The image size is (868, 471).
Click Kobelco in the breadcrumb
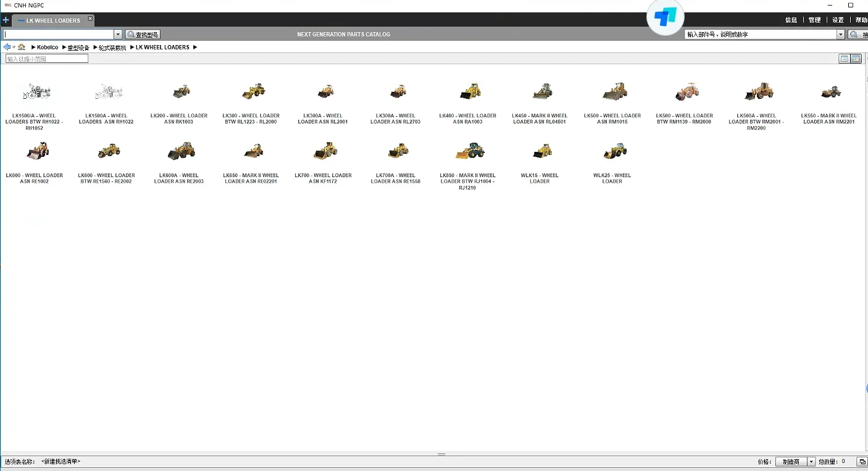(x=48, y=47)
